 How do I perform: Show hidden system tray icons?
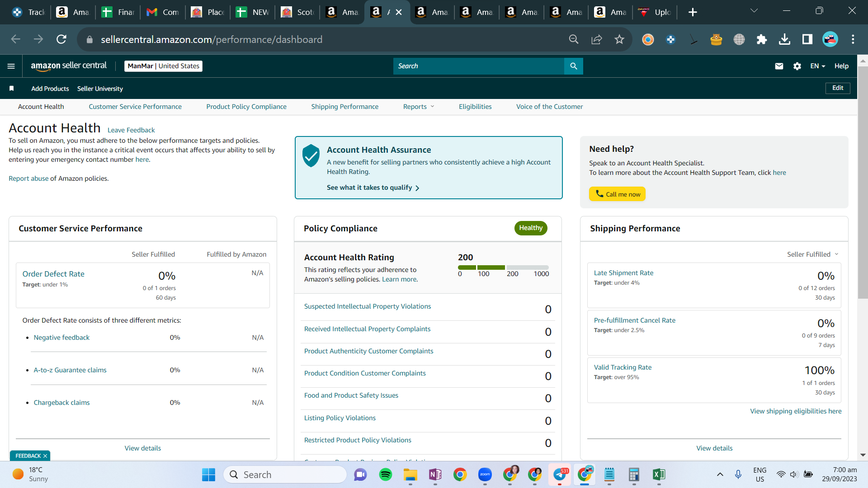tap(720, 474)
